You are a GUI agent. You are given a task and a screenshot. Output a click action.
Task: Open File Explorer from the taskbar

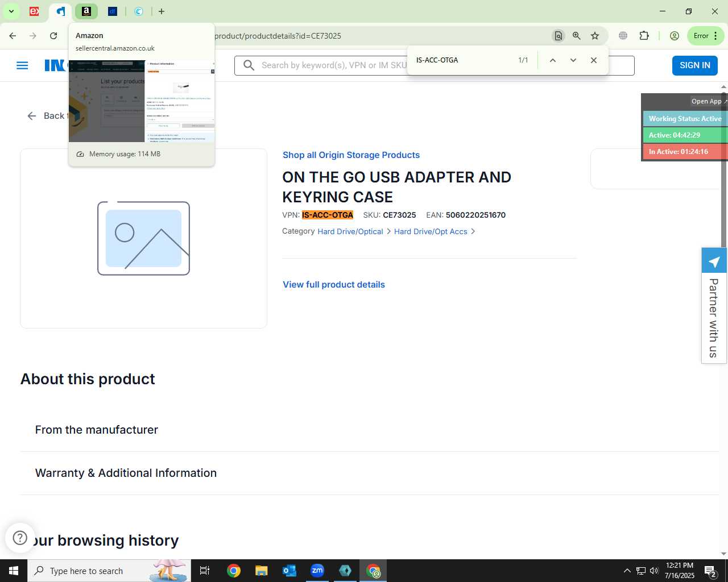[261, 571]
